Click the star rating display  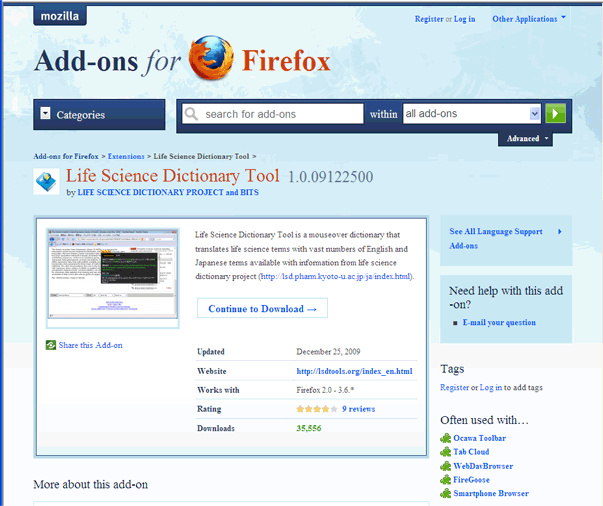316,409
